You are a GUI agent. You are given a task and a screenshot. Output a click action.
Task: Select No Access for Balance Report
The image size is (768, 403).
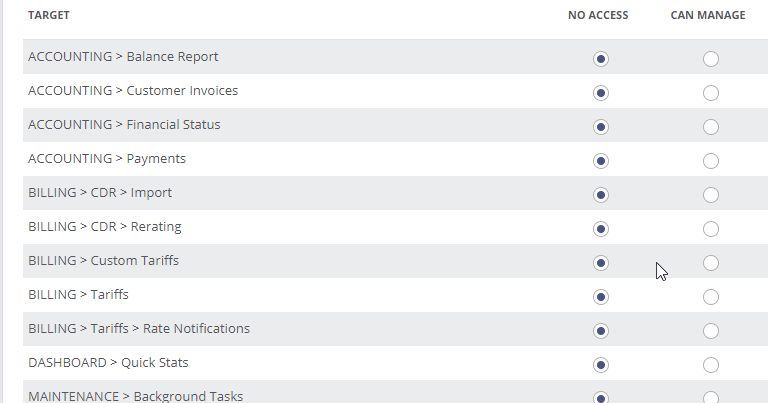tap(600, 59)
